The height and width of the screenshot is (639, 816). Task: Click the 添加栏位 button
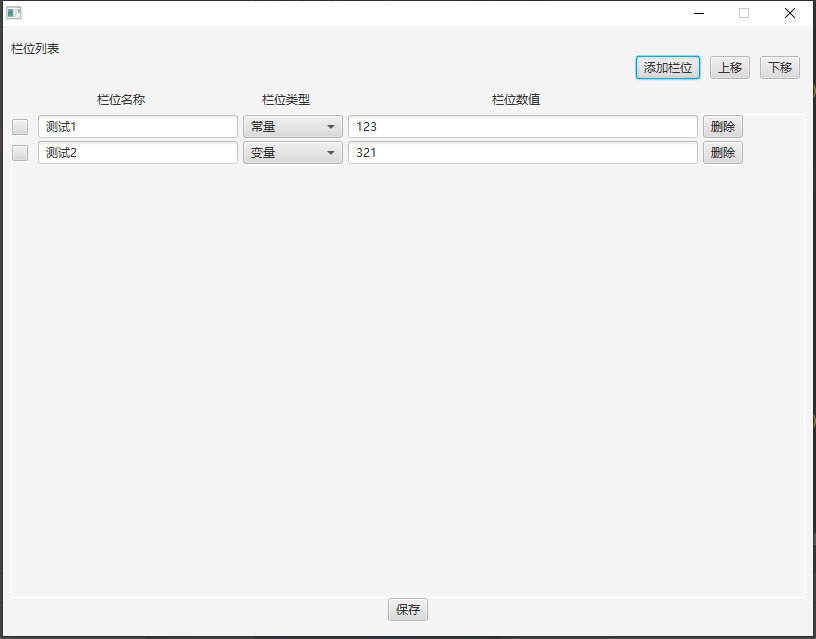pyautogui.click(x=668, y=68)
